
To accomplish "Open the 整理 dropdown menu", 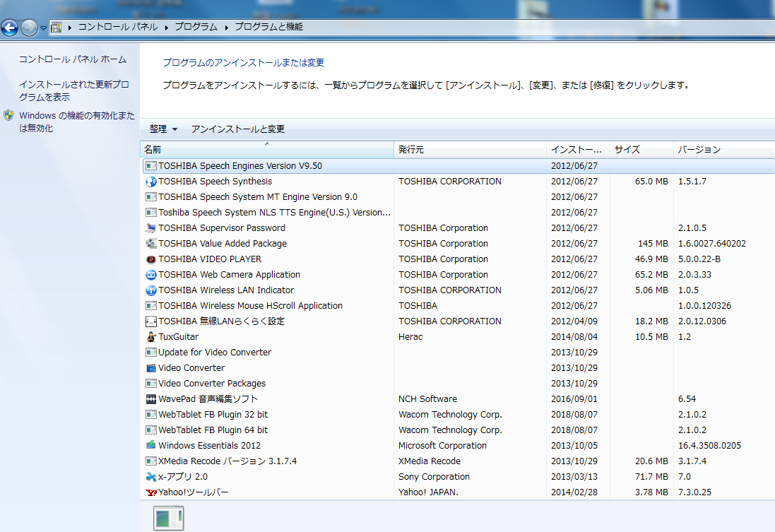I will pos(163,129).
